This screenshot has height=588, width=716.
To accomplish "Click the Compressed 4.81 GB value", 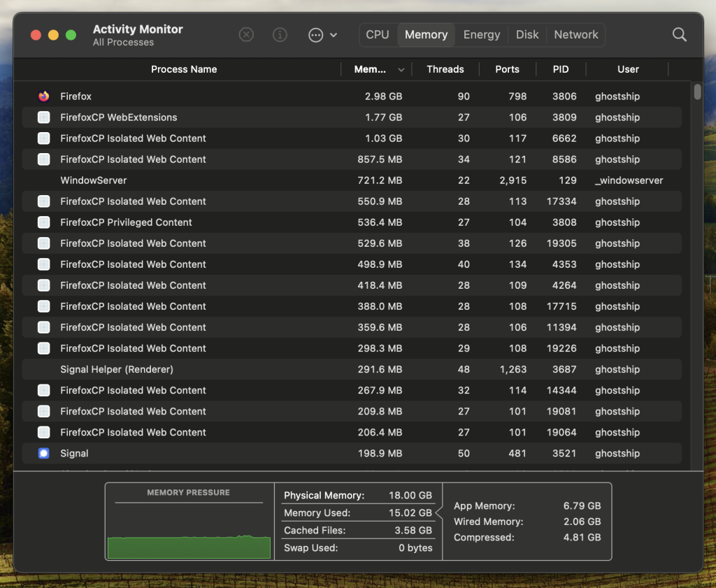I will point(582,538).
